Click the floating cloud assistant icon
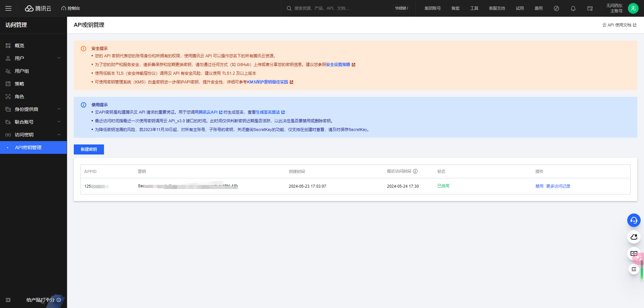This screenshot has width=644, height=308. 634,237
